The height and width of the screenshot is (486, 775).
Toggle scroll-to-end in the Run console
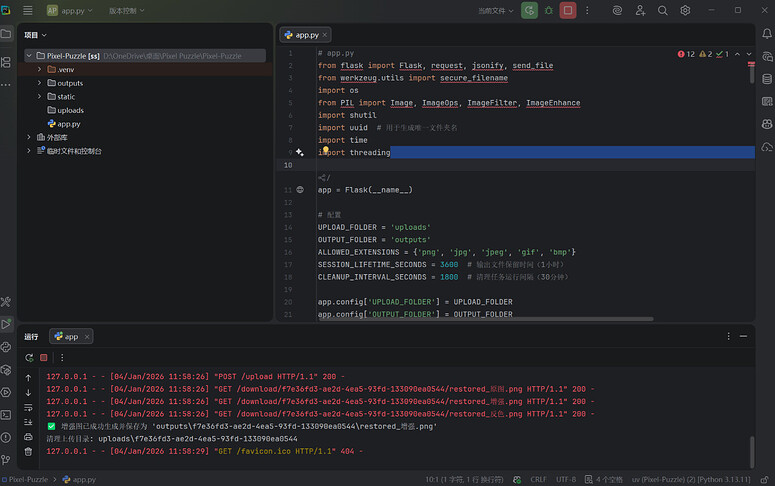(x=29, y=422)
